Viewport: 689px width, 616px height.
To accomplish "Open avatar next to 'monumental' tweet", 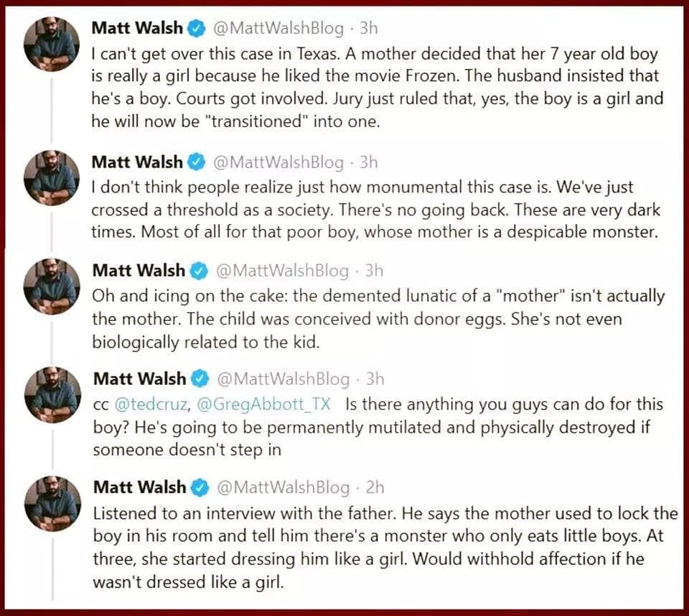I will (x=52, y=177).
